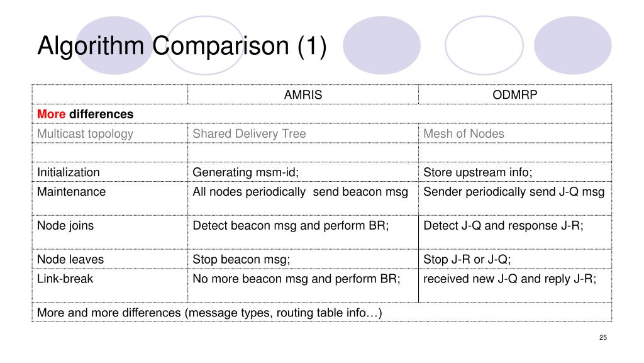Select the 'Node joins' row label
The height and width of the screenshot is (363, 644).
[x=65, y=226]
